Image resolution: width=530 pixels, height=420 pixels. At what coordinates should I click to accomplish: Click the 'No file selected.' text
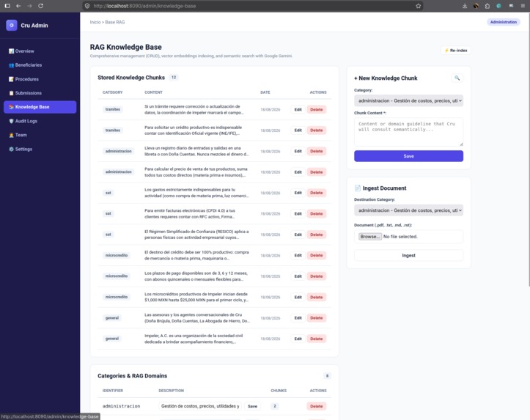pos(400,237)
